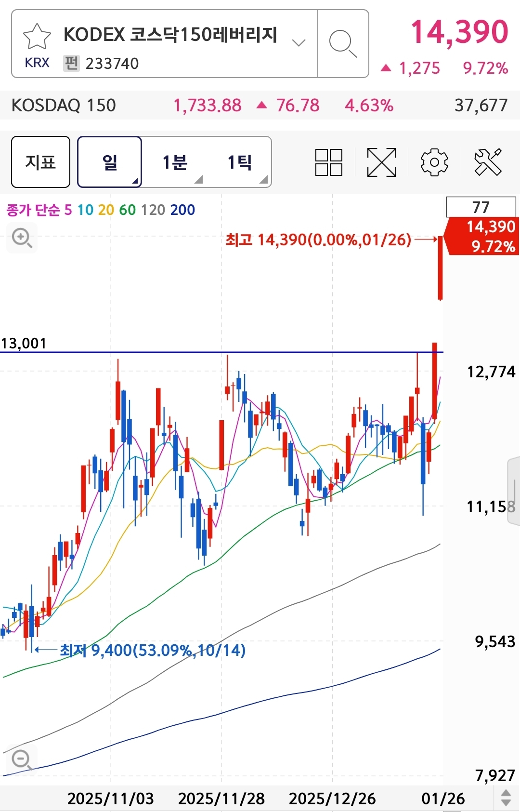Expand the stock name dropdown chevron
Screen dimensions: 520x812
(x=299, y=43)
